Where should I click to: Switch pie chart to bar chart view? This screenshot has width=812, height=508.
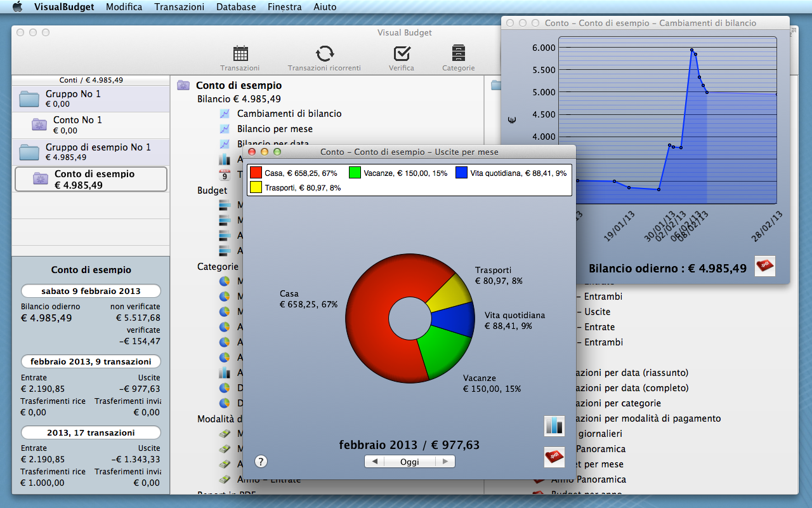554,425
